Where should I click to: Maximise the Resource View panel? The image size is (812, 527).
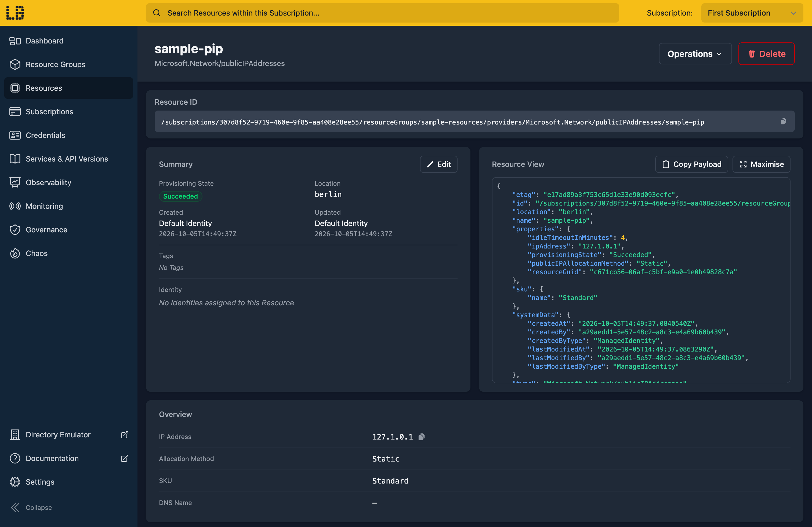coord(761,164)
